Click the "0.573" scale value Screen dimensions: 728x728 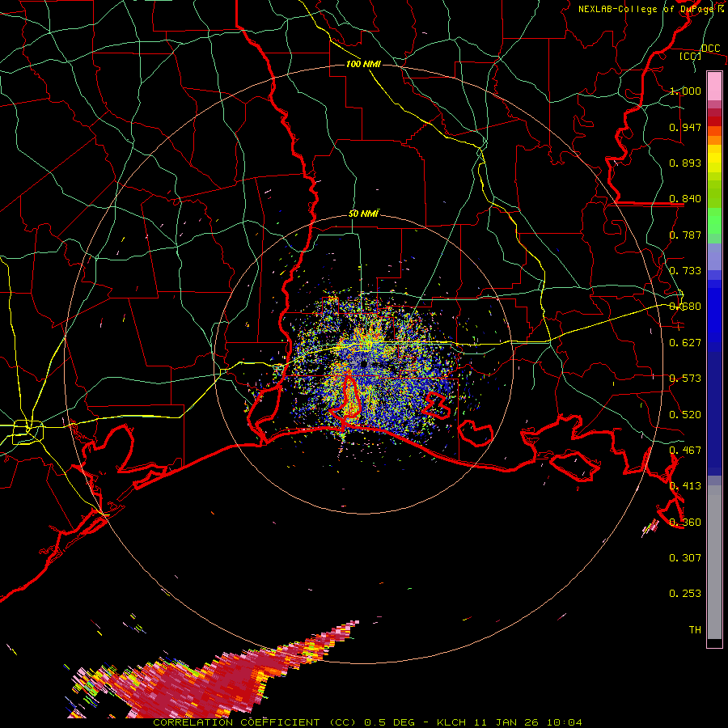click(685, 379)
